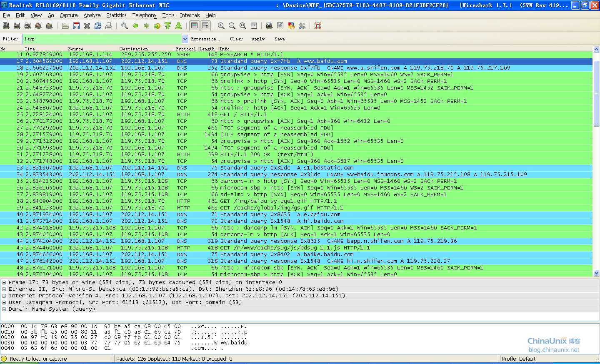Toggle auto scroll in live capture
600x364 pixels.
click(205, 26)
